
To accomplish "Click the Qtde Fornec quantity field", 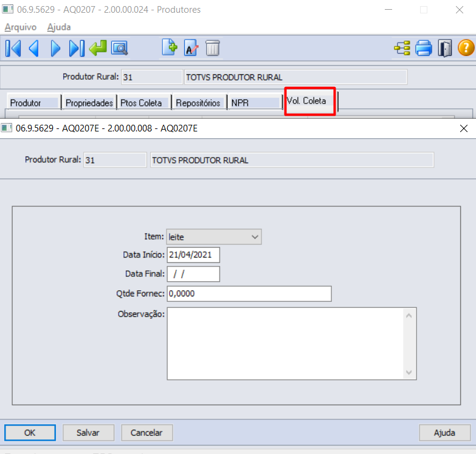I will 249,293.
